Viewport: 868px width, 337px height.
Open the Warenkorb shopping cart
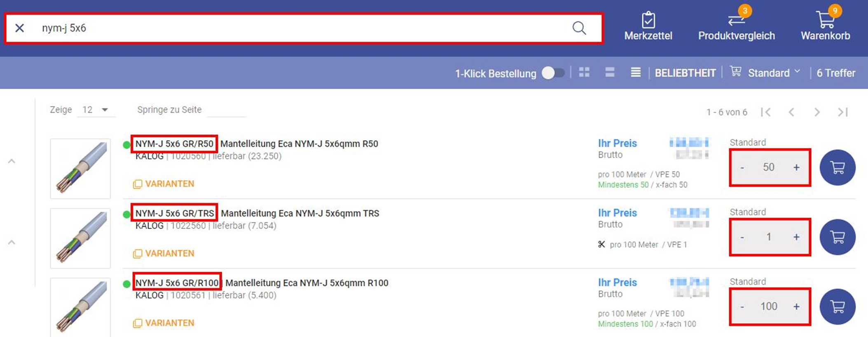point(825,26)
